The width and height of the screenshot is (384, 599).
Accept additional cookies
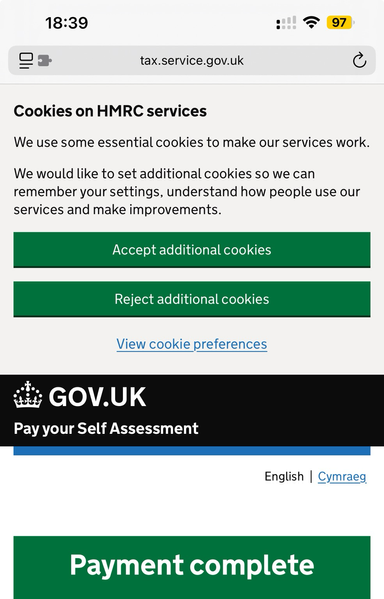click(x=192, y=250)
